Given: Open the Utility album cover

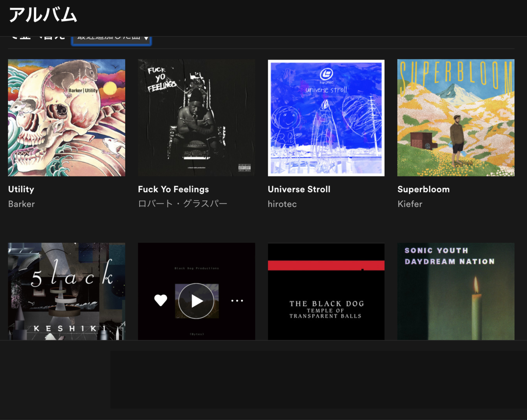Looking at the screenshot, I should point(67,118).
